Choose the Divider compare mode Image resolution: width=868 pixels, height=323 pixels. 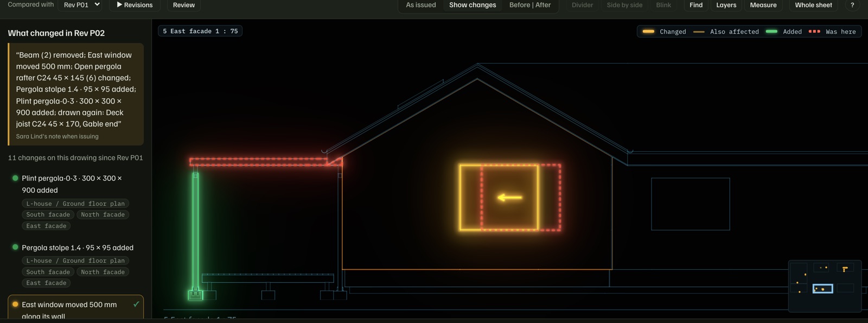(x=582, y=5)
